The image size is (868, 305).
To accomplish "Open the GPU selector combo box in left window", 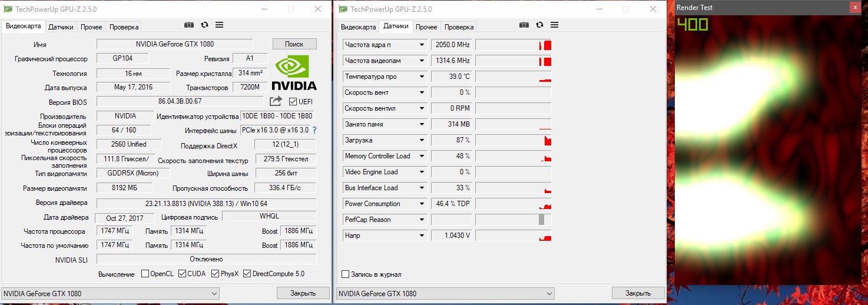I will pos(110,293).
